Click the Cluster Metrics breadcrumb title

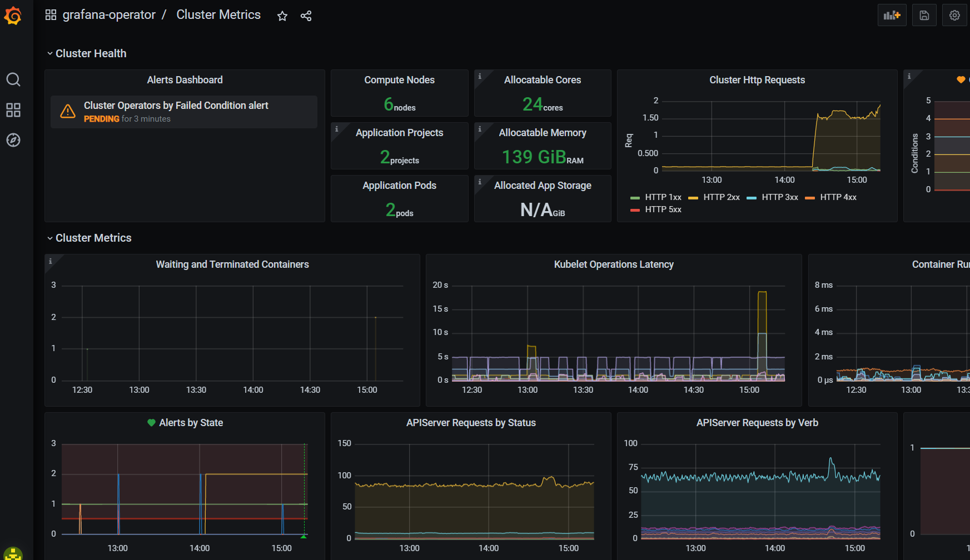(218, 14)
